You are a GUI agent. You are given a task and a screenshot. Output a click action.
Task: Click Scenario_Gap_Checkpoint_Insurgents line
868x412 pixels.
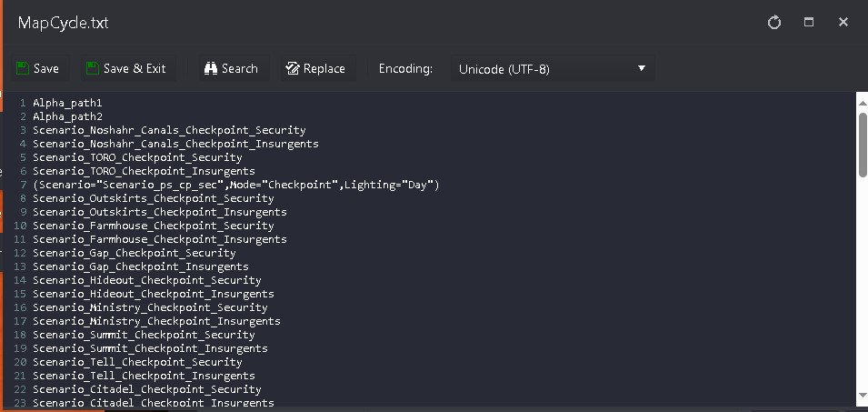(141, 266)
